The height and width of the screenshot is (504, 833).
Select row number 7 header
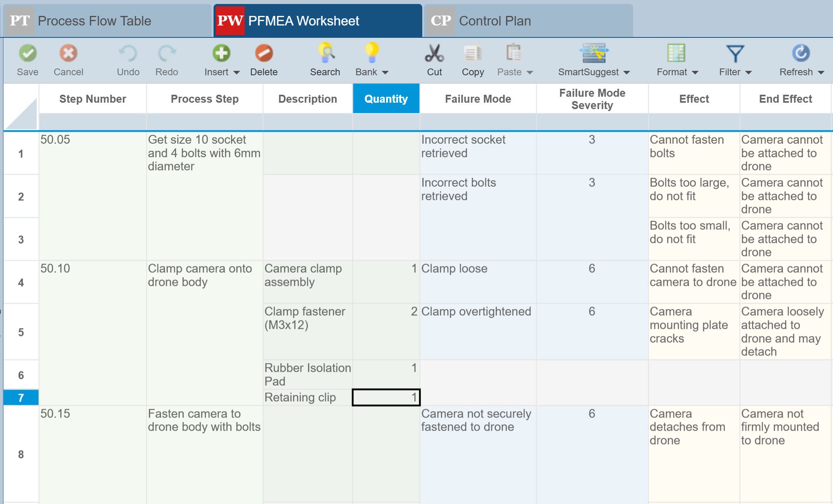pyautogui.click(x=21, y=397)
